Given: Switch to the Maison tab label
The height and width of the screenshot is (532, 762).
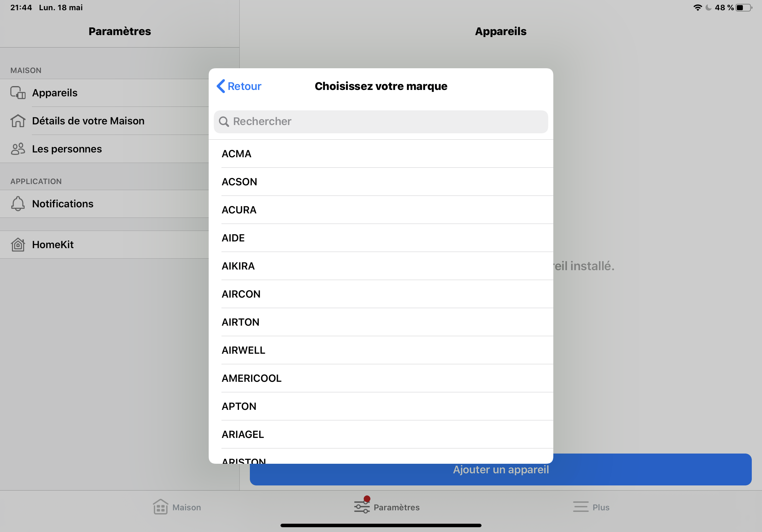Looking at the screenshot, I should point(187,507).
